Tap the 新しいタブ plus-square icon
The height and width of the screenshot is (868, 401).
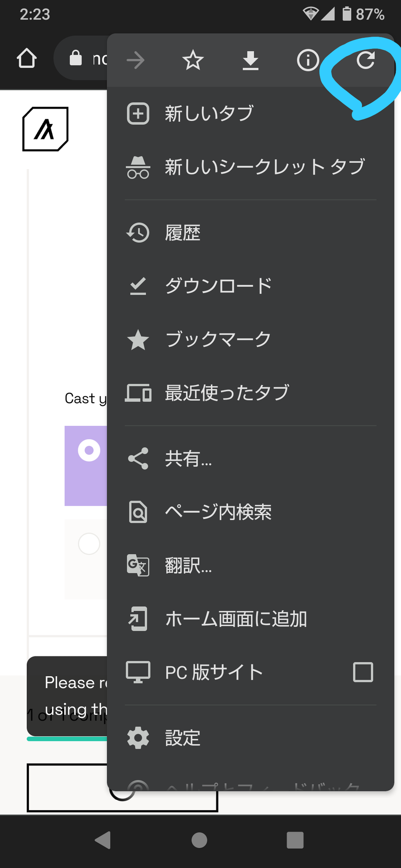(138, 113)
